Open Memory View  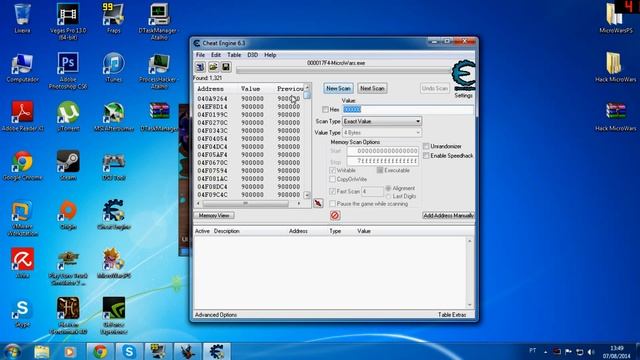point(214,215)
